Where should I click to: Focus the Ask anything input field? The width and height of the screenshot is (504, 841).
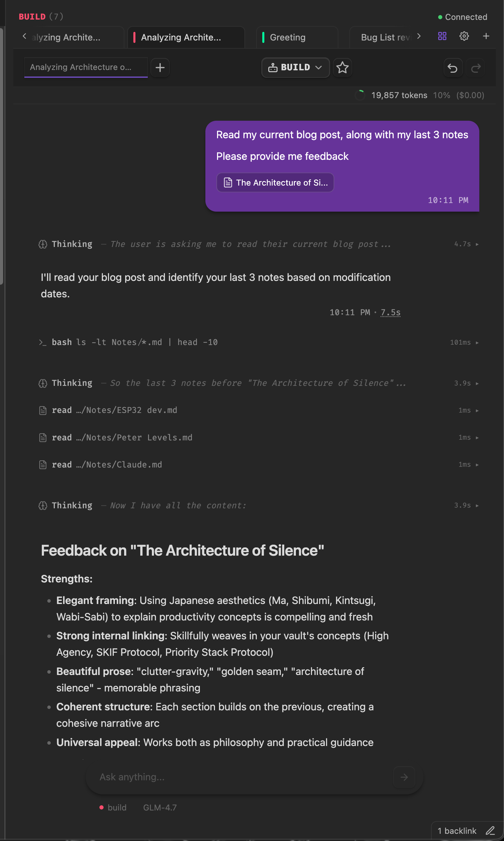click(240, 777)
